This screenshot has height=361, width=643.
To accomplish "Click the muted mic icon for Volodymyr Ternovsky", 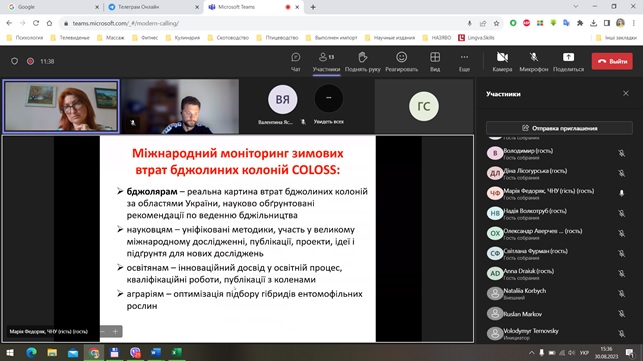I will click(x=622, y=334).
